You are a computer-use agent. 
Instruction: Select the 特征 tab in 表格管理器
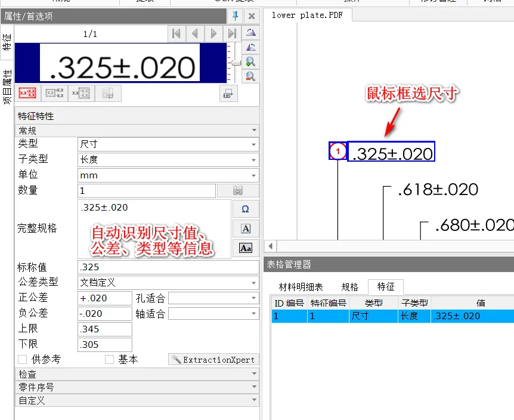[385, 287]
